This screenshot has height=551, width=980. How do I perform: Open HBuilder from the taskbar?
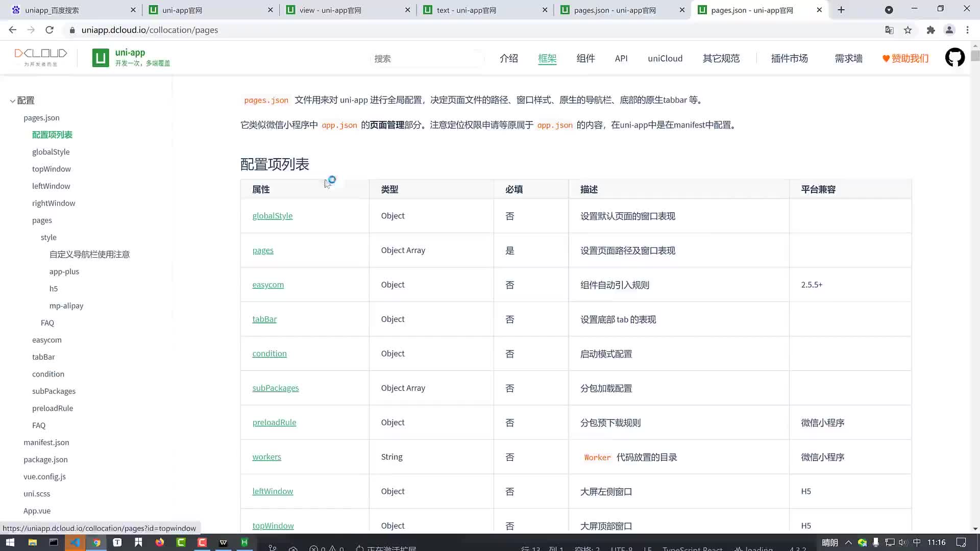coord(244,542)
